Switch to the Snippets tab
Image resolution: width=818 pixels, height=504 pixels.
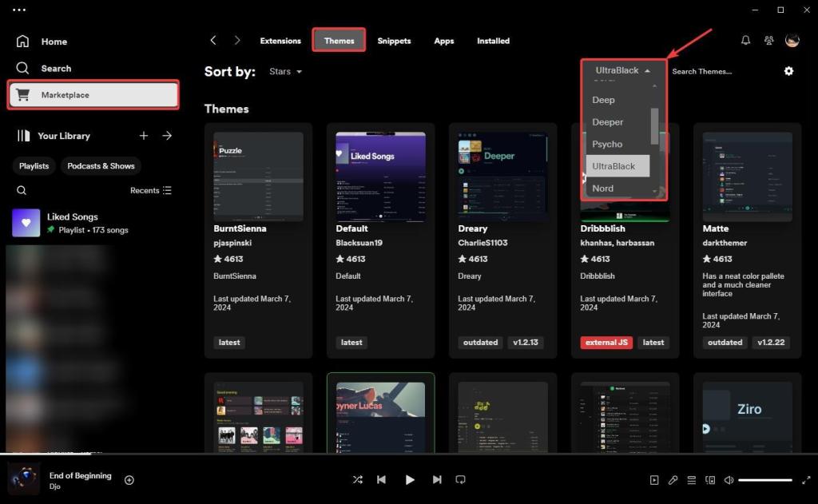[x=394, y=41]
